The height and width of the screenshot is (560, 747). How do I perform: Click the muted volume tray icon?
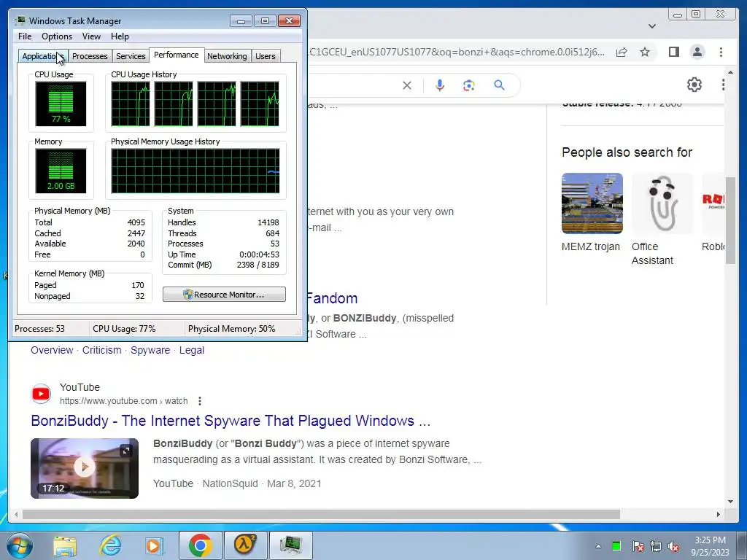673,546
